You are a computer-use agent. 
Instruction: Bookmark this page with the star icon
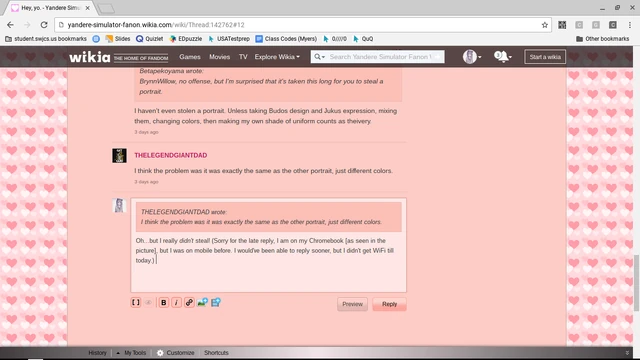click(x=544, y=25)
